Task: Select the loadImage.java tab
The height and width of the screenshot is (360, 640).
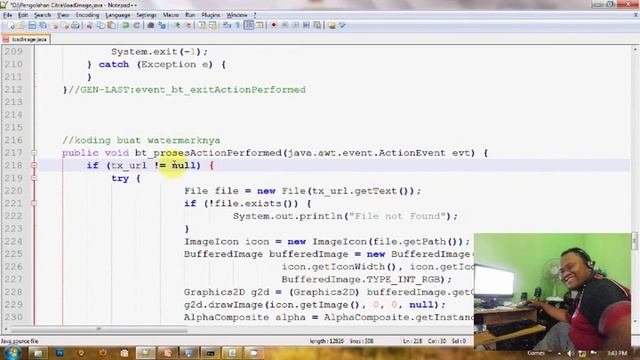Action: [x=25, y=40]
